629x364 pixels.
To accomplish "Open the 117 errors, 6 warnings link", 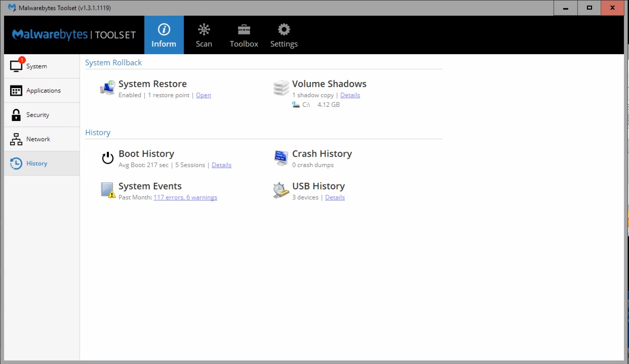I will click(x=185, y=197).
